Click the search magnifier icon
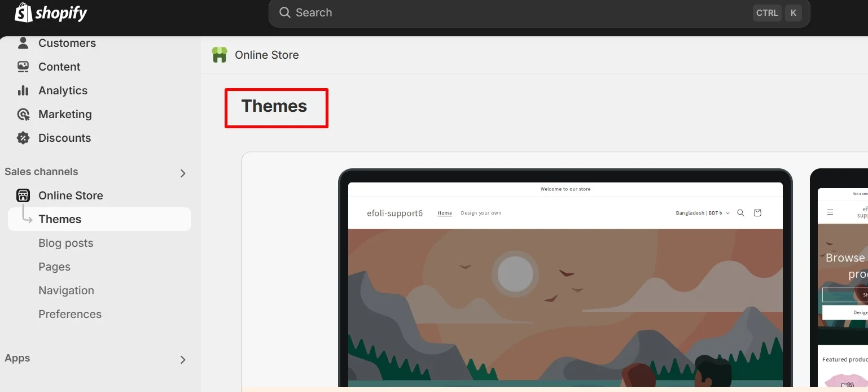The width and height of the screenshot is (868, 392). [285, 12]
